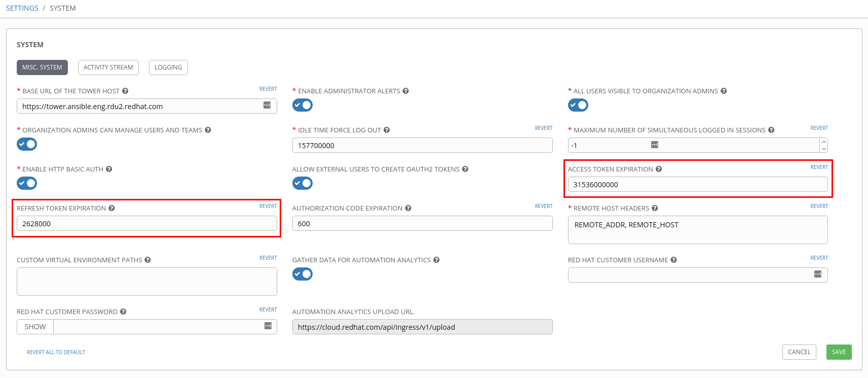Edit Refresh Token Expiration field
Screen dimensions: 868x378
click(x=147, y=223)
